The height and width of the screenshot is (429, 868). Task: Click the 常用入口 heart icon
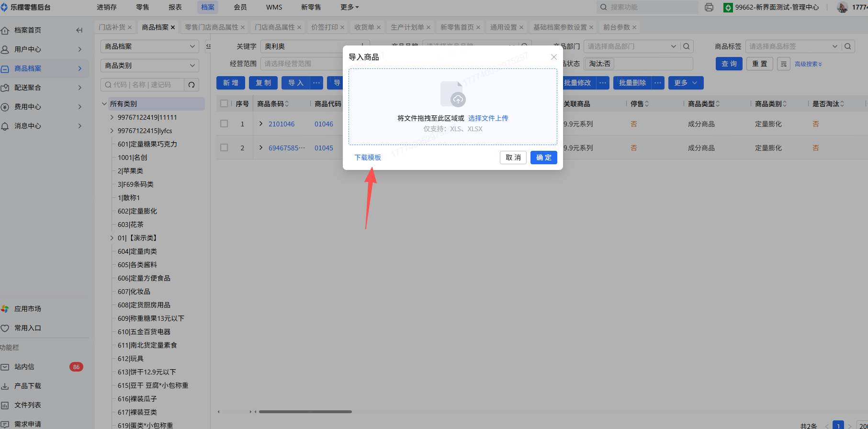[x=5, y=328]
